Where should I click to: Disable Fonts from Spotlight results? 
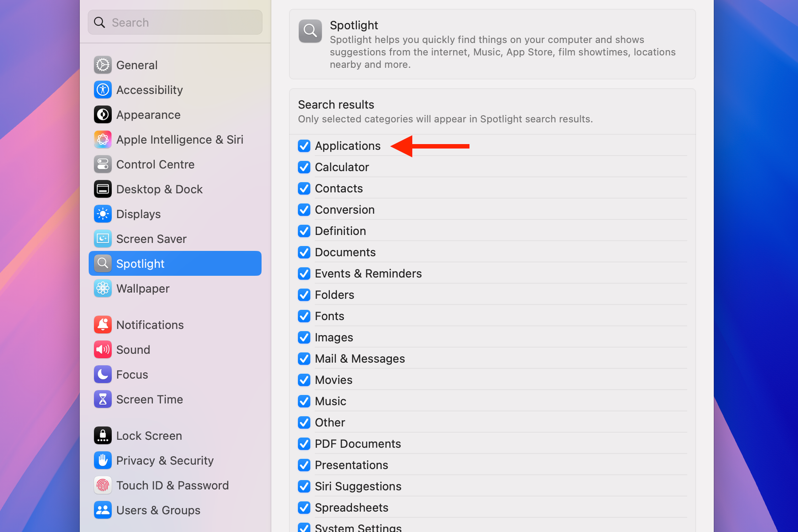coord(304,316)
